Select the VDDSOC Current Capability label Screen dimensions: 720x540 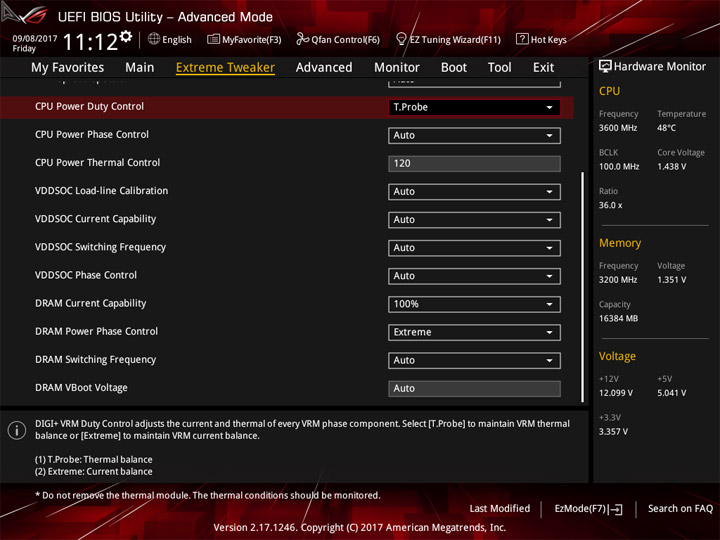(96, 219)
